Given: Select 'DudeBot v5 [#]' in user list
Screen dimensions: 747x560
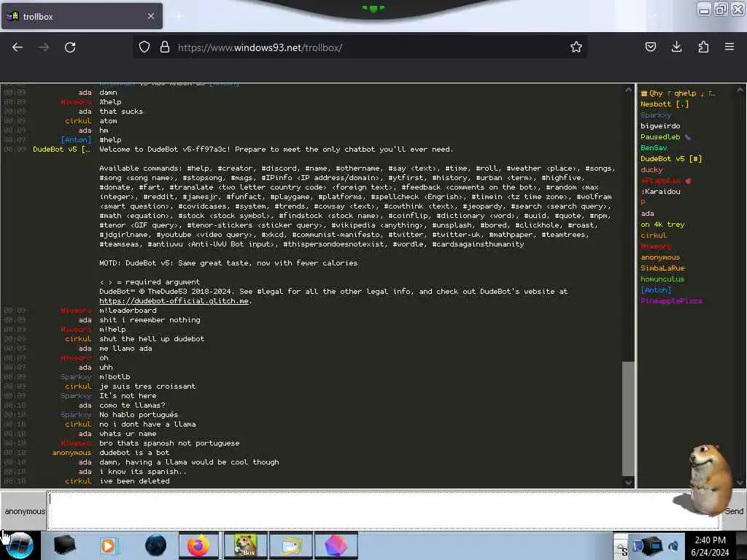Looking at the screenshot, I should (671, 158).
